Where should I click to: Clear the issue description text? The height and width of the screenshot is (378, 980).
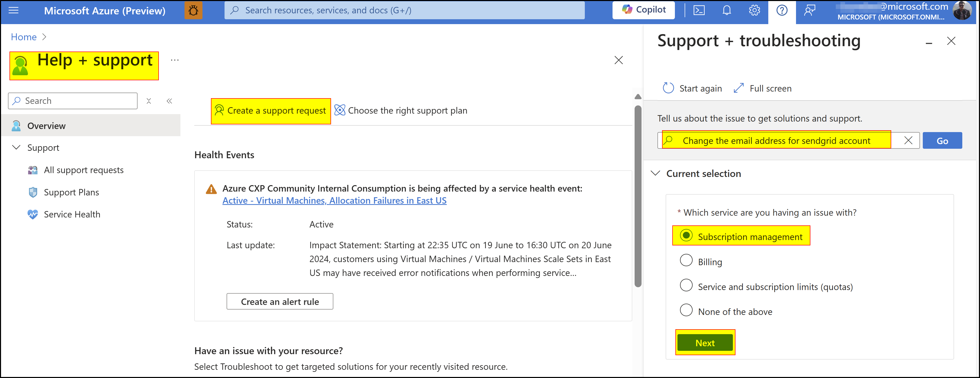click(x=908, y=140)
